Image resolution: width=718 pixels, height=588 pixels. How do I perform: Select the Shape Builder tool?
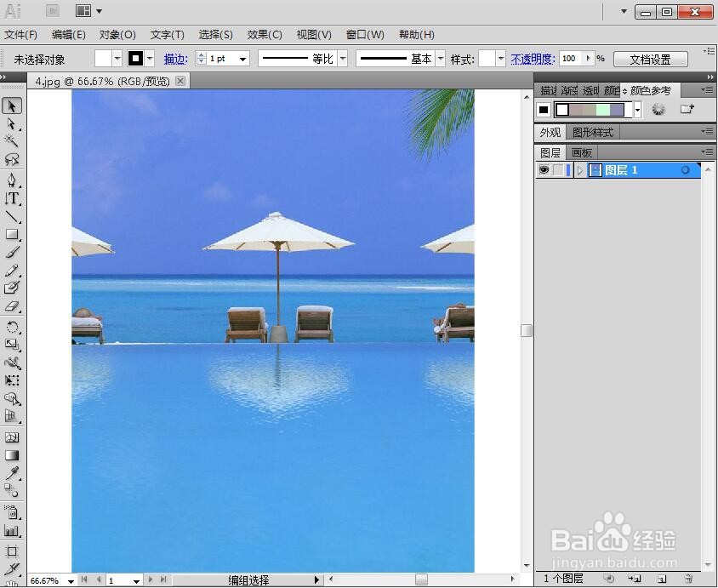(x=12, y=399)
